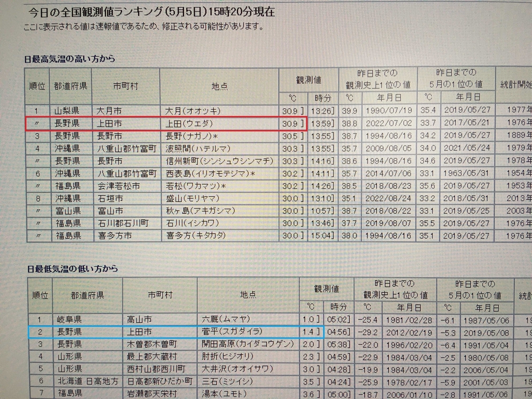Viewport: 532px width, 399px height.
Task: Open station 秋ヶ島(アキガシマ)
Action: click(200, 211)
